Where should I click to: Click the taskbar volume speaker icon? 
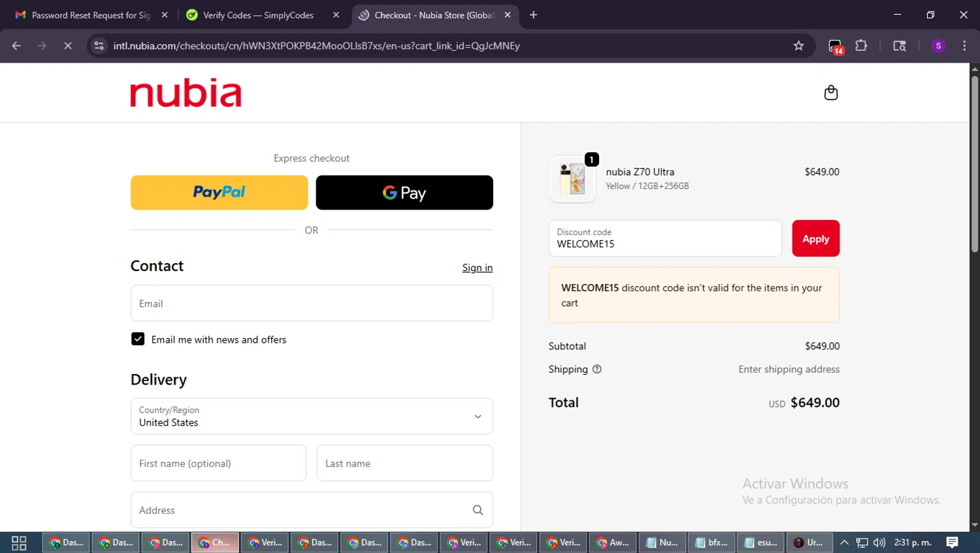pos(879,543)
